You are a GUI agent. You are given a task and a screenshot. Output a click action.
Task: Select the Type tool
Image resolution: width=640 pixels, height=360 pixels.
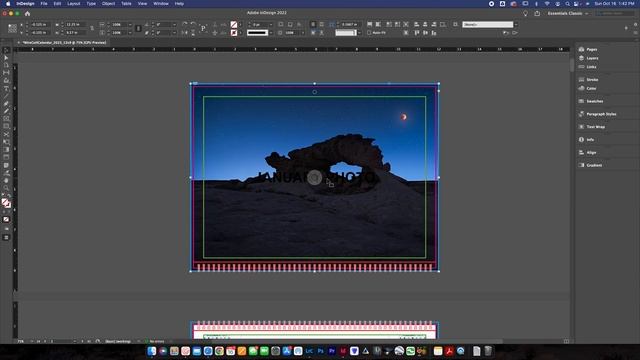pos(6,89)
